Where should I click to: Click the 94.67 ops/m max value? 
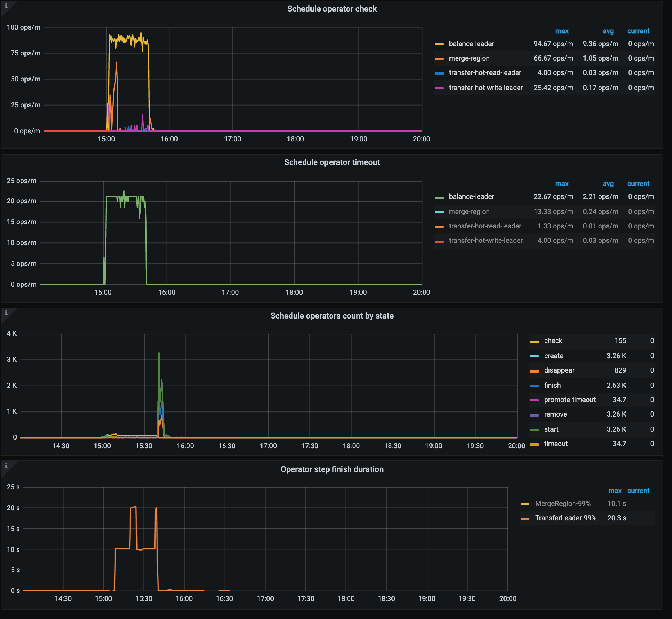pos(553,44)
